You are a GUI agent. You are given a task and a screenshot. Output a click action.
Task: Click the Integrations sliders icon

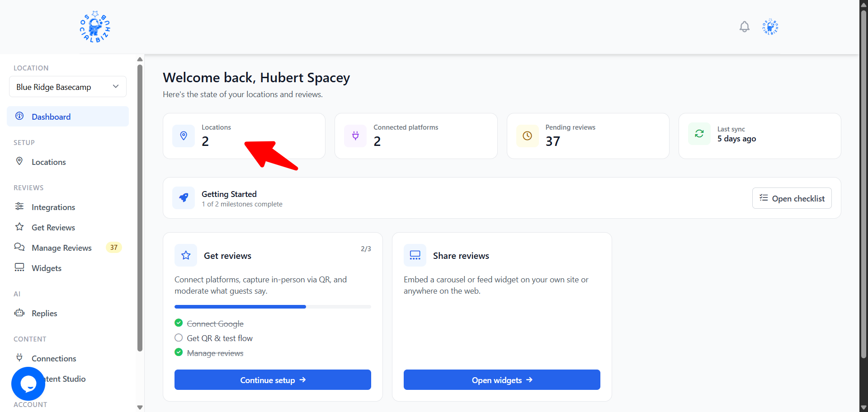19,206
